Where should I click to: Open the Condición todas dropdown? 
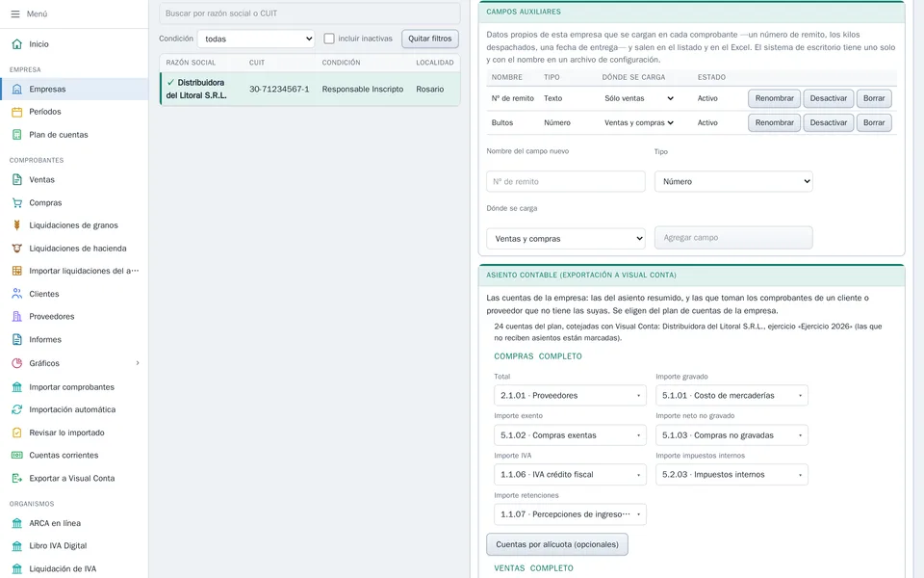256,39
